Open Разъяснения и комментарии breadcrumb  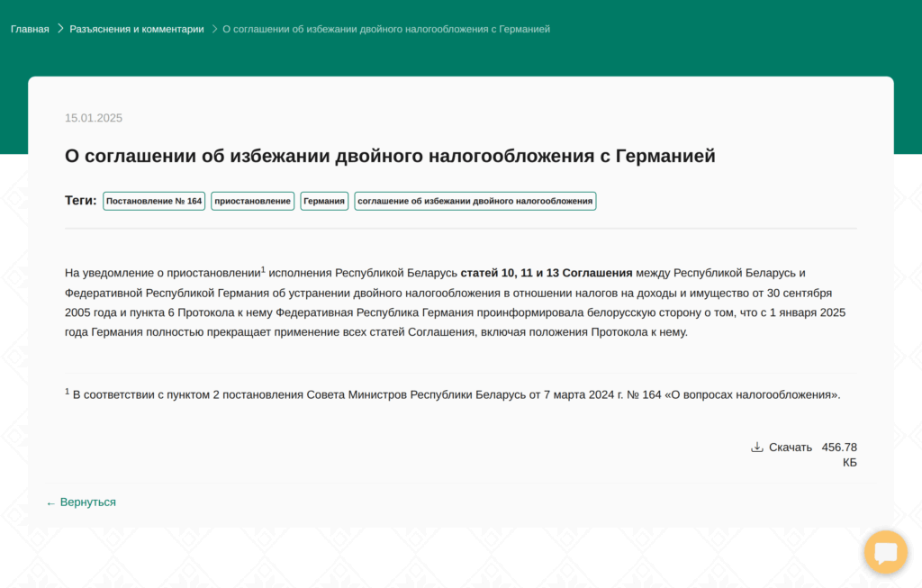click(137, 29)
